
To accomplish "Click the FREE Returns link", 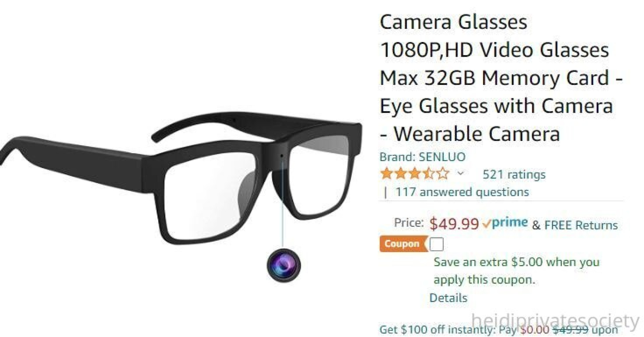I will click(x=581, y=225).
